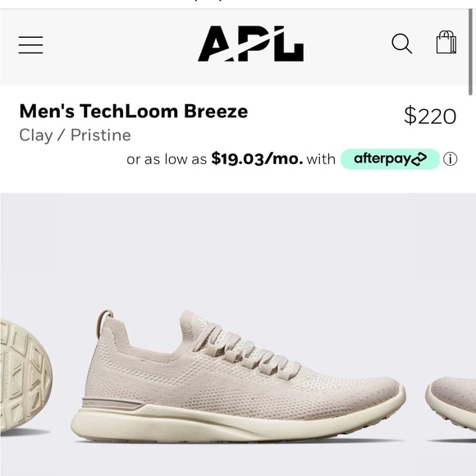This screenshot has width=476, height=476.
Task: Click the Clay / Pristine colorway label
Action: point(75,135)
